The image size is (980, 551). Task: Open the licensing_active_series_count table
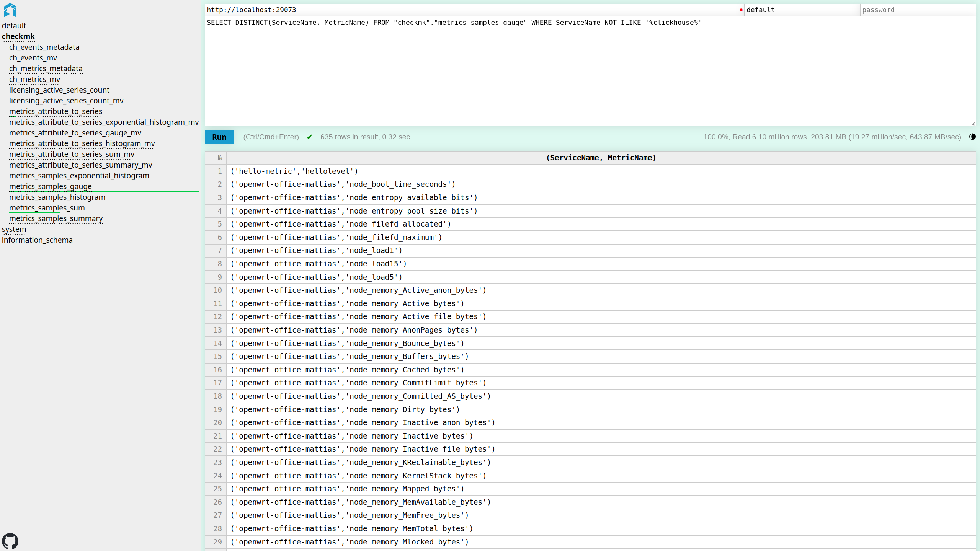click(59, 90)
